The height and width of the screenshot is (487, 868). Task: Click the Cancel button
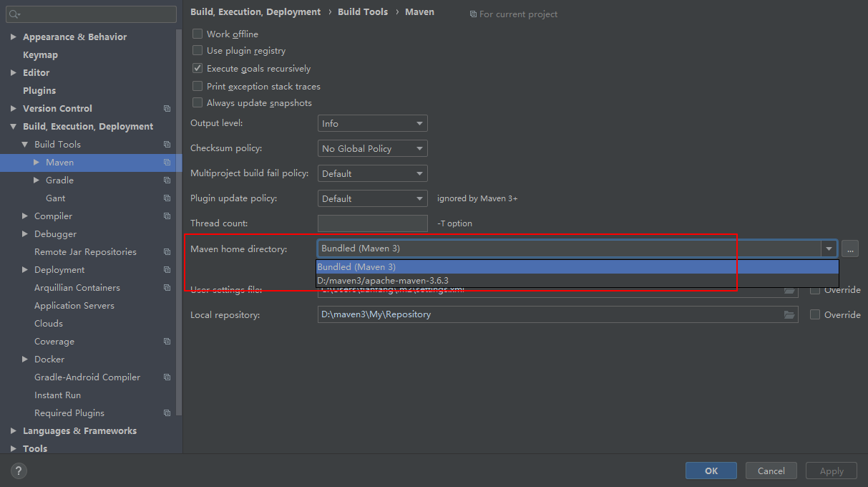coord(771,471)
